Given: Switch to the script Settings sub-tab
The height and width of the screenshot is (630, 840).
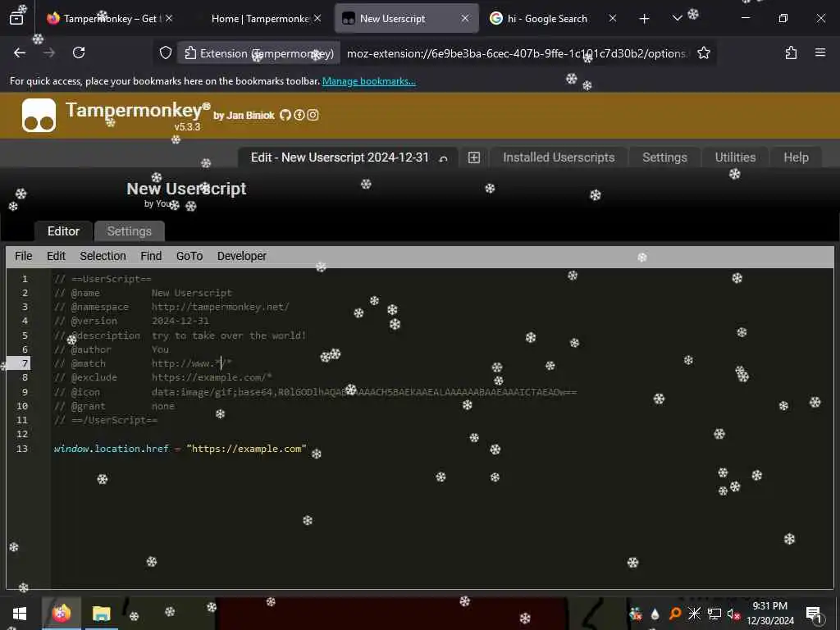Looking at the screenshot, I should (x=129, y=231).
